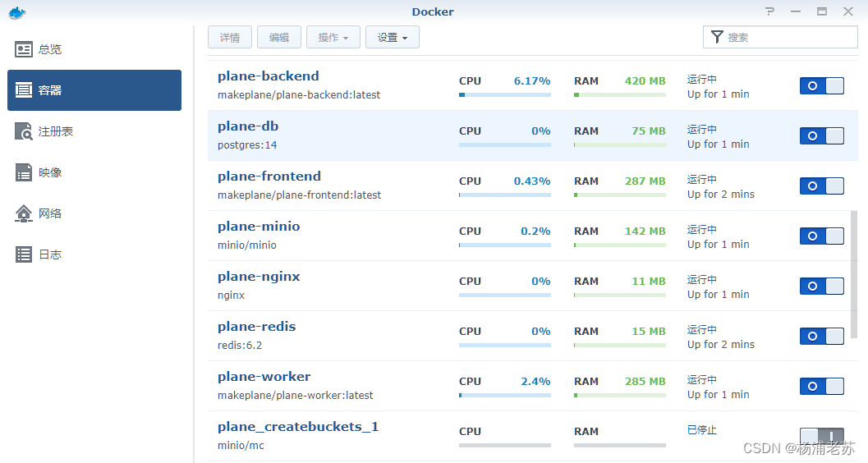
Task: Maximize the Docker window
Action: pos(822,11)
